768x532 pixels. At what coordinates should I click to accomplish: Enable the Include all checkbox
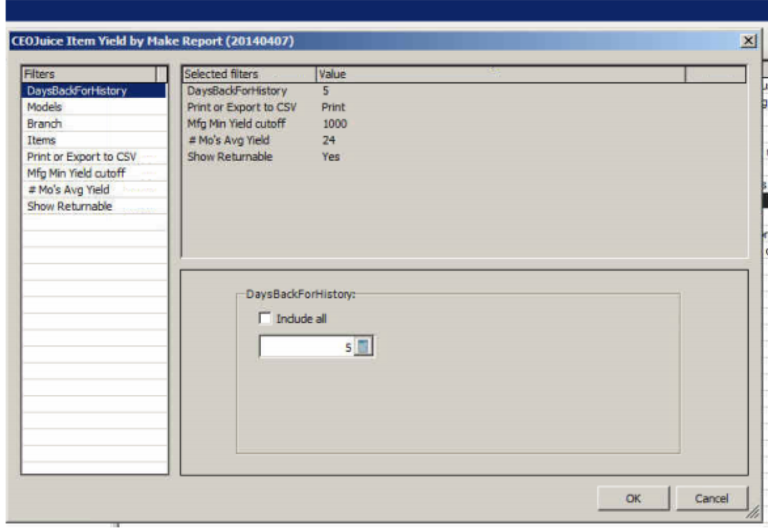pyautogui.click(x=265, y=318)
